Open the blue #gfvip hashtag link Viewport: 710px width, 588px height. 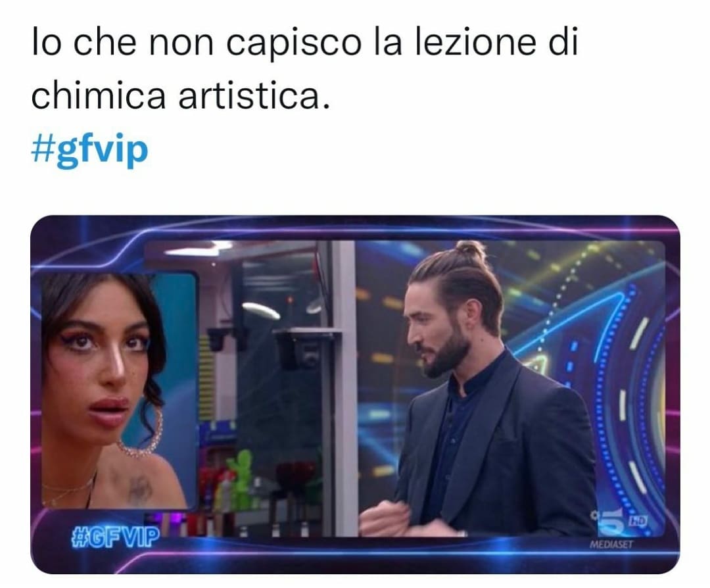coord(89,150)
